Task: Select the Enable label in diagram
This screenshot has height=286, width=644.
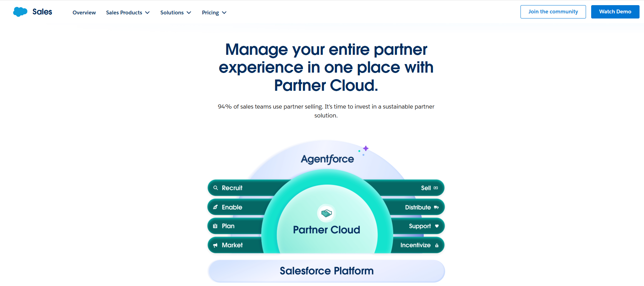Action: point(232,207)
